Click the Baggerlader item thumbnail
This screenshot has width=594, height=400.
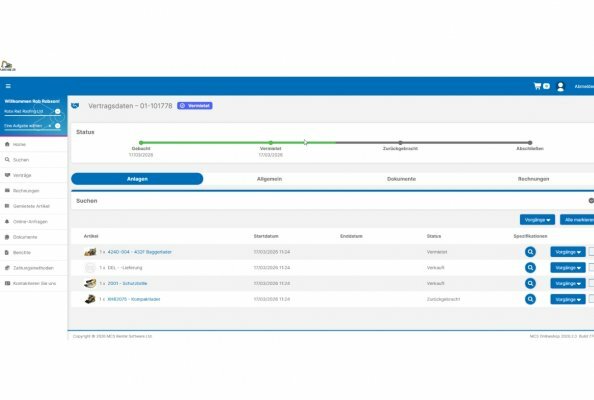[90, 252]
